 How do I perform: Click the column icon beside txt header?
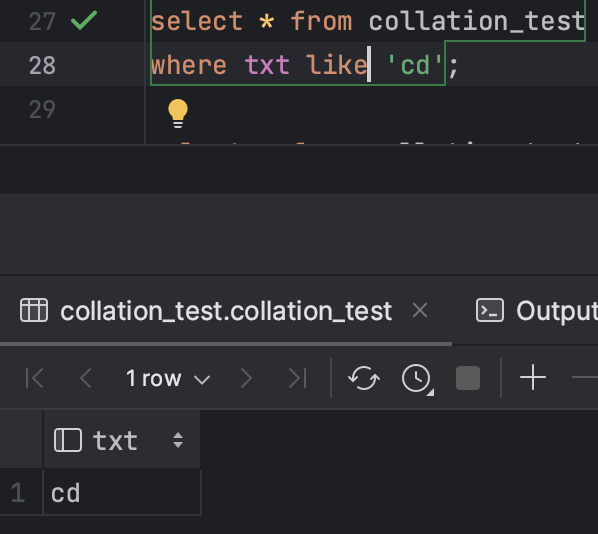(x=68, y=440)
